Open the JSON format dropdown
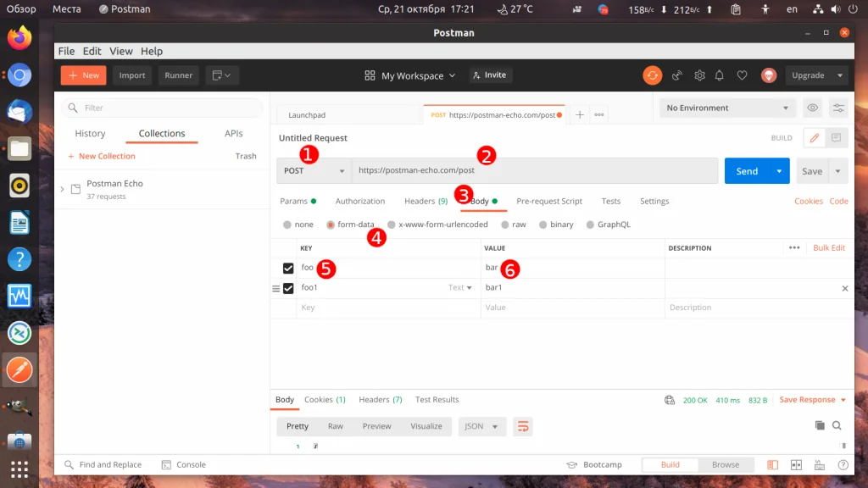The height and width of the screenshot is (488, 868). coord(481,426)
